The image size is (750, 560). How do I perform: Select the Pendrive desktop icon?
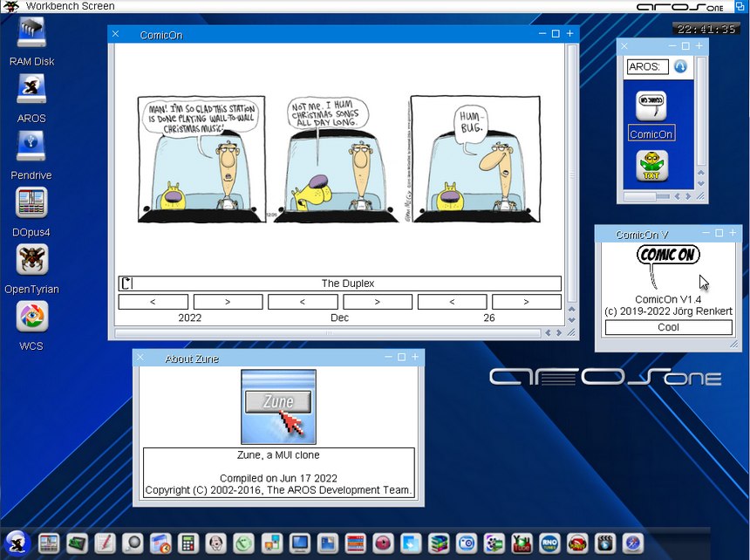coord(31,147)
